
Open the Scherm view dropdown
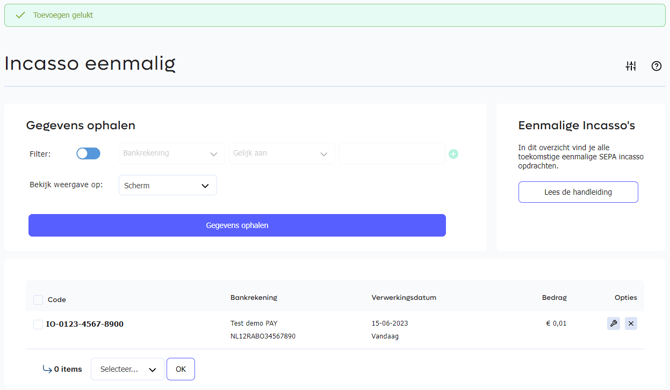pyautogui.click(x=168, y=185)
